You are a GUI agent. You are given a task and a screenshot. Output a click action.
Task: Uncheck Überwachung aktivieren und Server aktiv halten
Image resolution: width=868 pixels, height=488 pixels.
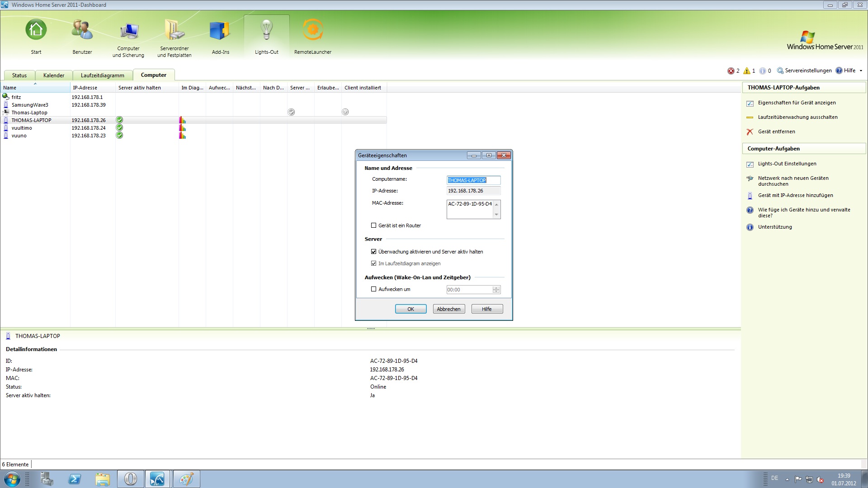[373, 252]
